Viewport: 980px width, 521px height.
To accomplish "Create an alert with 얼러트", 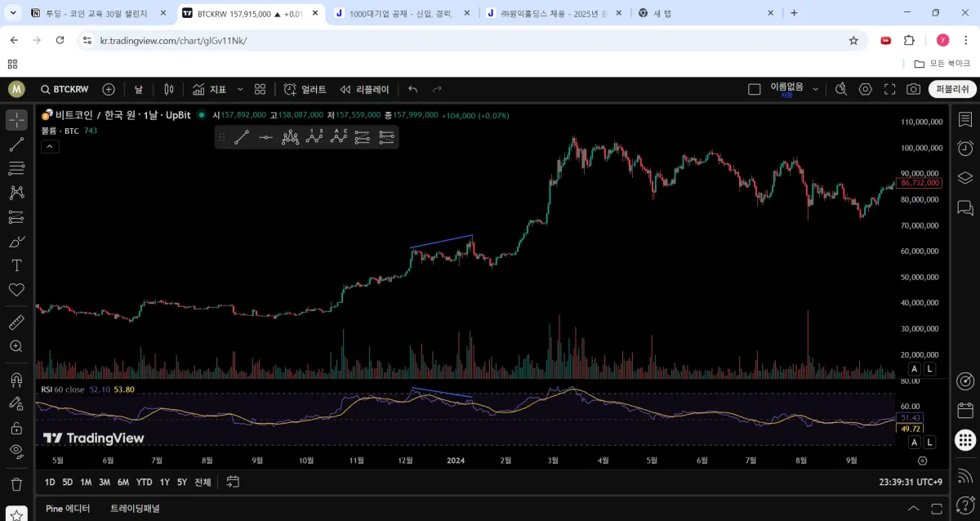I will (305, 90).
